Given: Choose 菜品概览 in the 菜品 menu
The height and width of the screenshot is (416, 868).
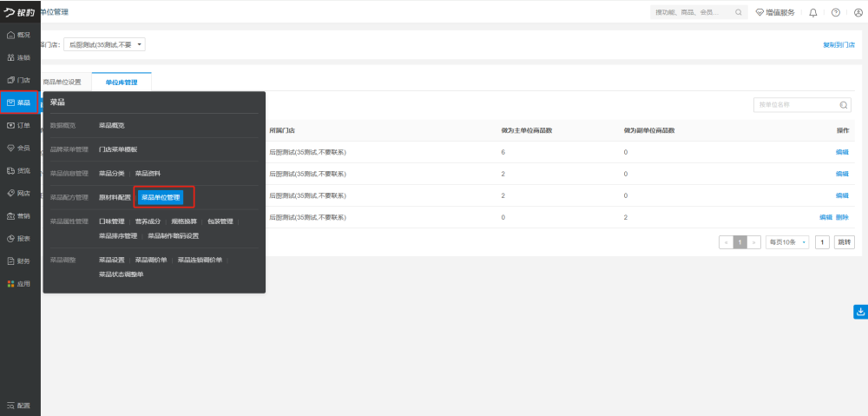Looking at the screenshot, I should pos(112,126).
